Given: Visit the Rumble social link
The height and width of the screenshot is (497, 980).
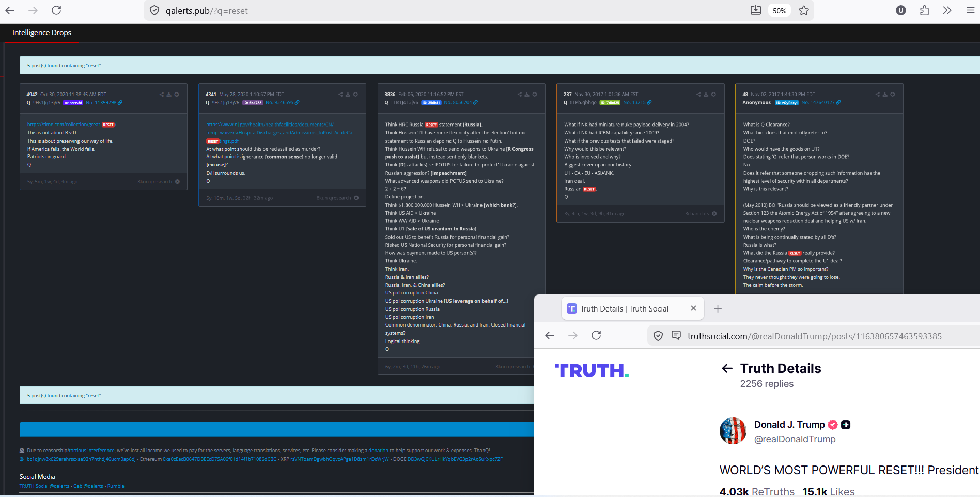Looking at the screenshot, I should pos(116,486).
